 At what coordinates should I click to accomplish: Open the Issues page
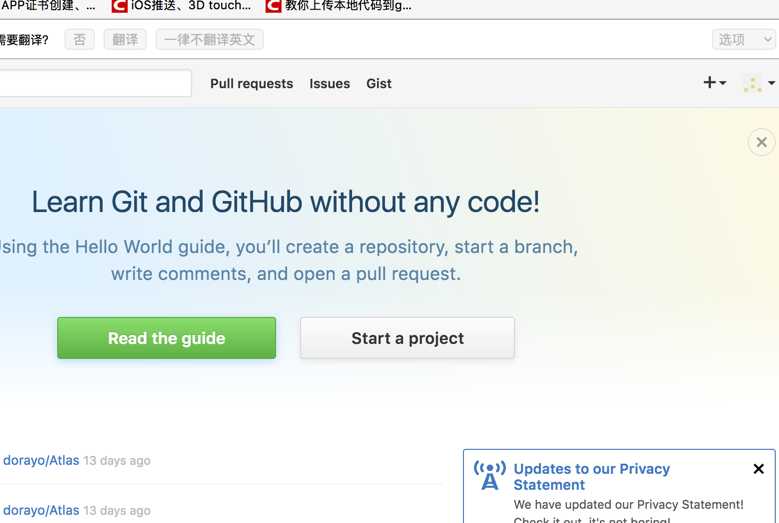pyautogui.click(x=329, y=83)
